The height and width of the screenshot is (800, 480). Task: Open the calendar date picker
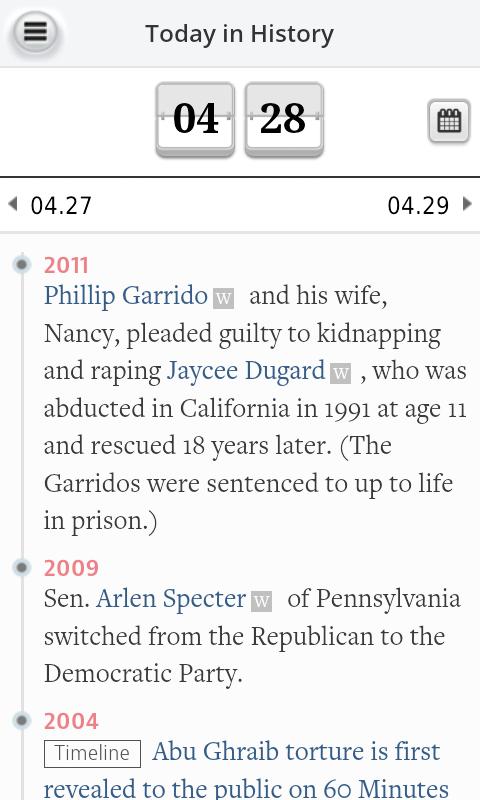point(449,121)
